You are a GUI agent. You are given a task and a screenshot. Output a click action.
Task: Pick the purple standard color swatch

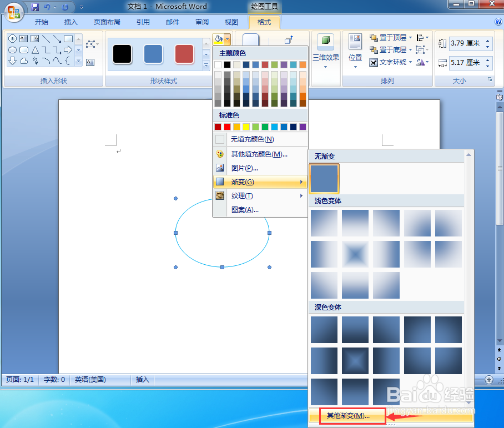[303, 127]
